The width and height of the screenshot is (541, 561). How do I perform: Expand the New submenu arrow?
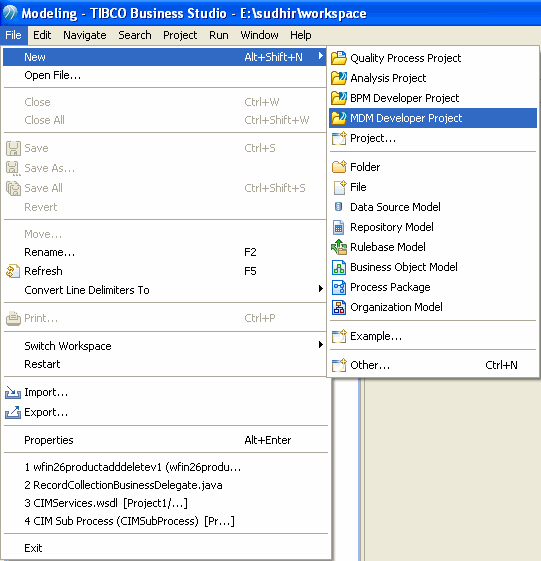coord(321,56)
